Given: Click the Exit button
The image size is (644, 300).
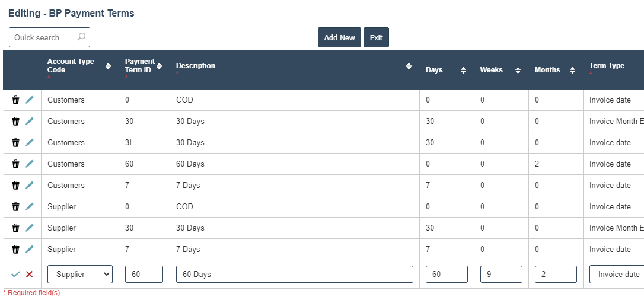Looking at the screenshot, I should click(376, 37).
